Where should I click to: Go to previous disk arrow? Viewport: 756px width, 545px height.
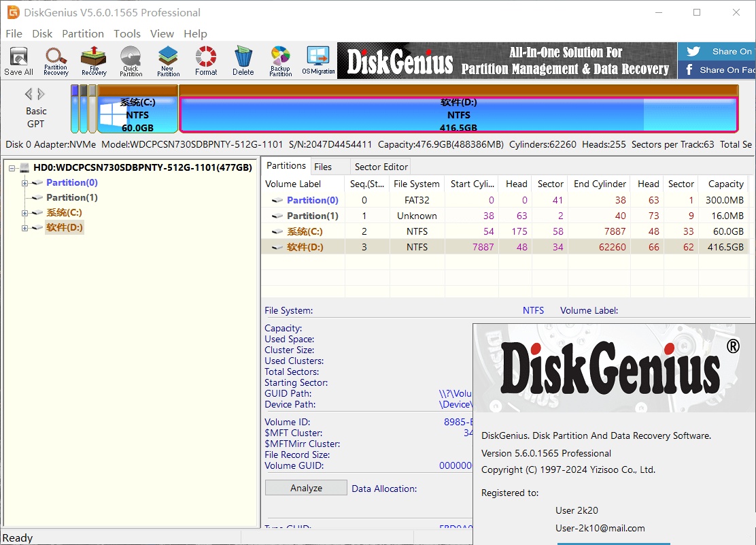(x=29, y=94)
